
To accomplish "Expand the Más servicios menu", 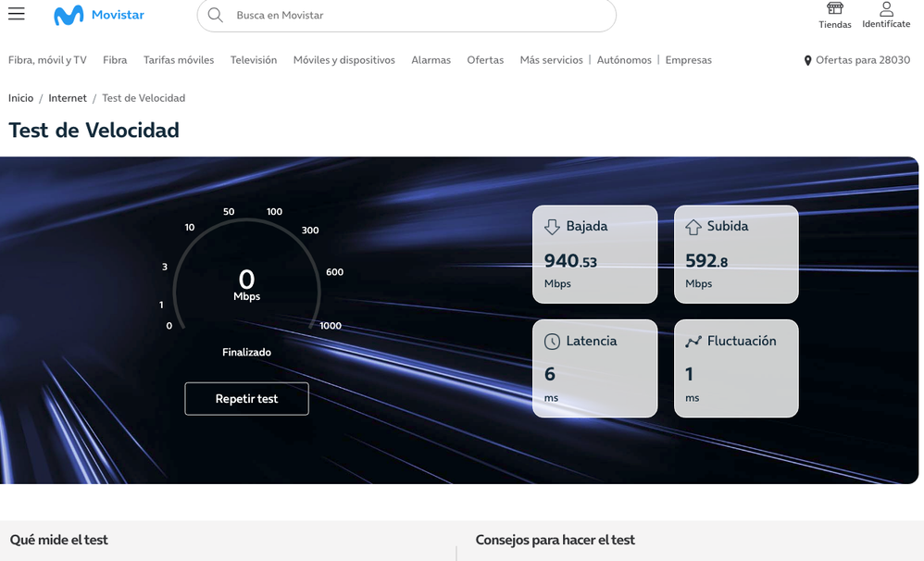I will click(x=551, y=60).
